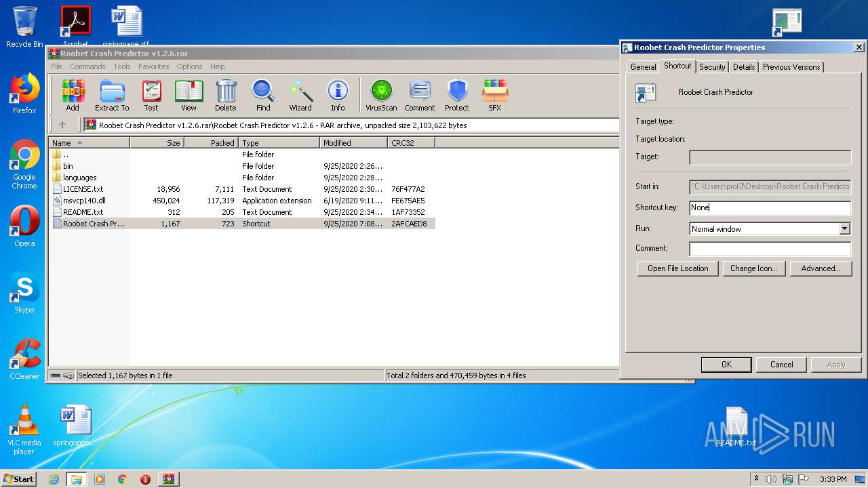Click the Delete trash icon in WinRAR
This screenshot has width=868, height=488.
point(226,96)
